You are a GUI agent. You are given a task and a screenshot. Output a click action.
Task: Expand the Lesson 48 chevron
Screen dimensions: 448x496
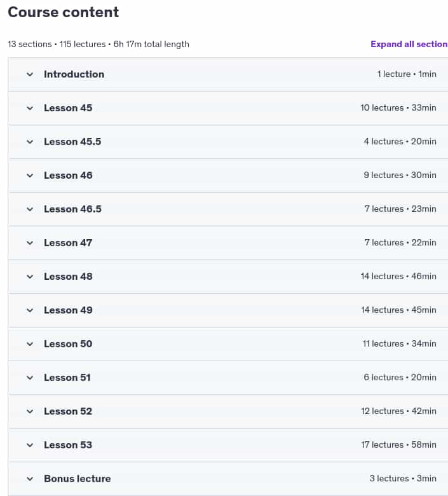click(30, 277)
